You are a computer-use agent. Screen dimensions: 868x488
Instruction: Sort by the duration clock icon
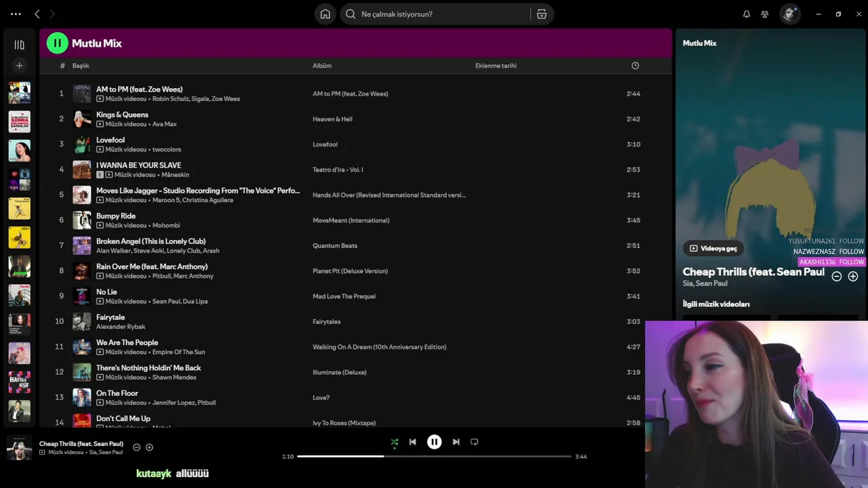point(635,66)
